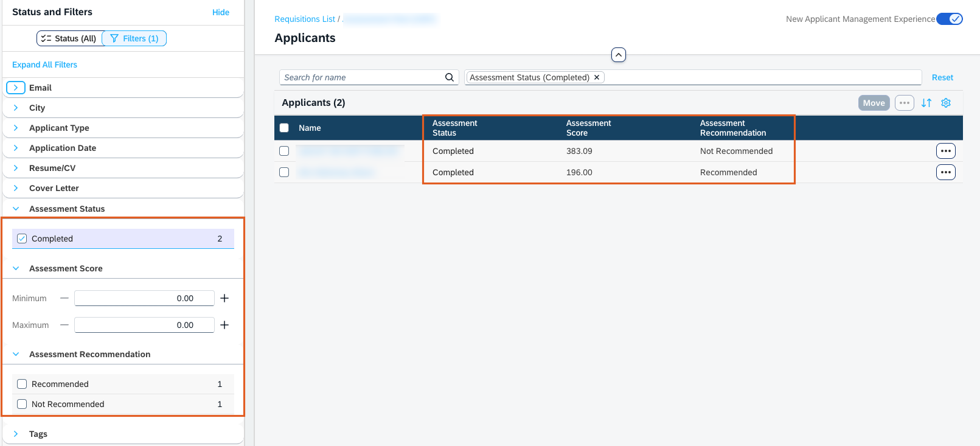Select the Filters (1) tab

[x=134, y=38]
